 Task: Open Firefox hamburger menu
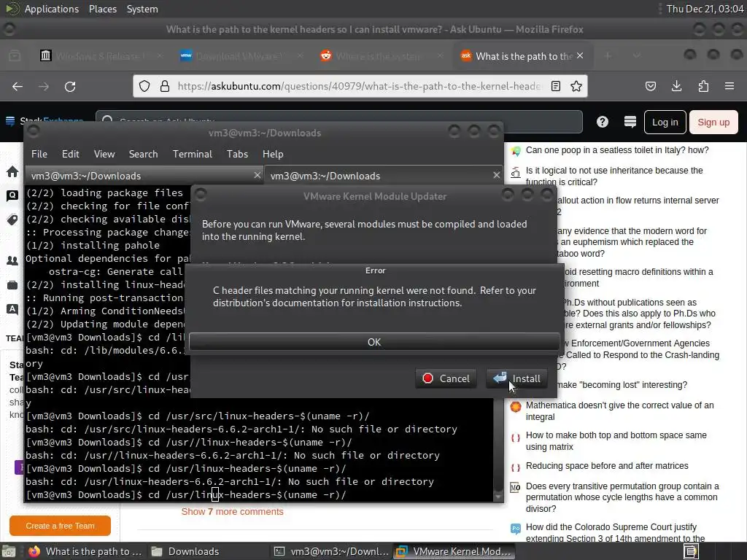(729, 86)
